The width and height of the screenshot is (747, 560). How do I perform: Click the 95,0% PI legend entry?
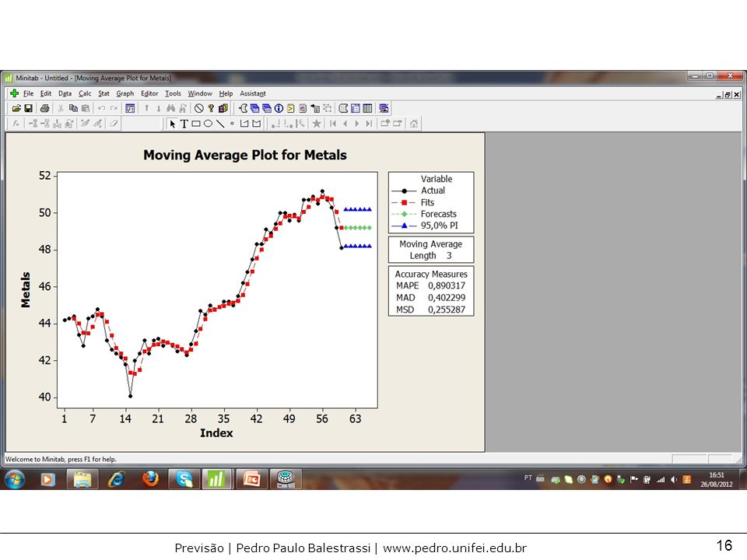tap(439, 226)
